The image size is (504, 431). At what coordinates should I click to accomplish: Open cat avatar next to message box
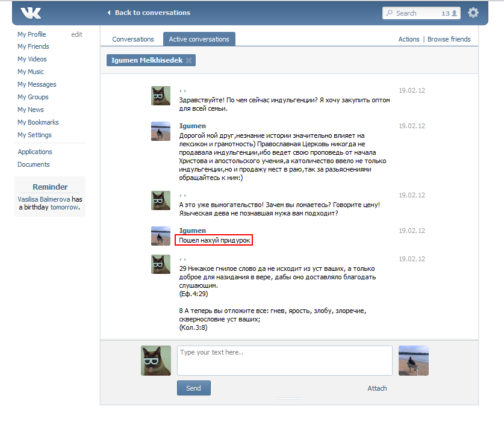click(156, 361)
